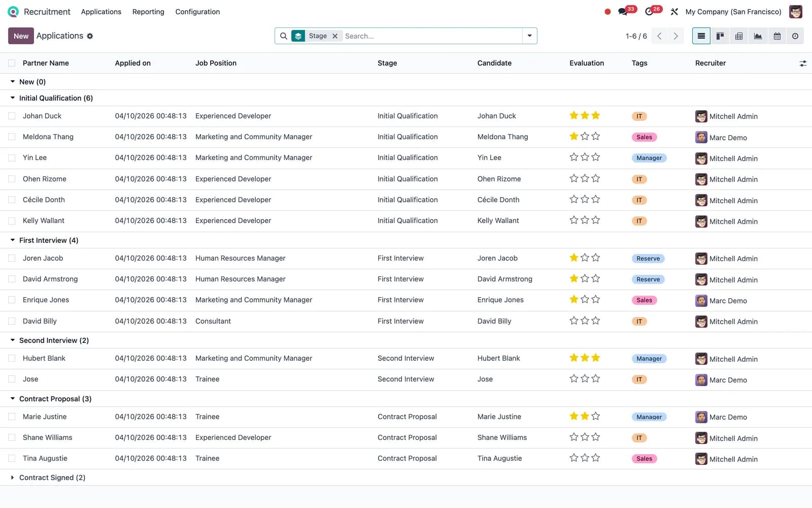Select the Johan Duck row checkbox

tap(12, 116)
